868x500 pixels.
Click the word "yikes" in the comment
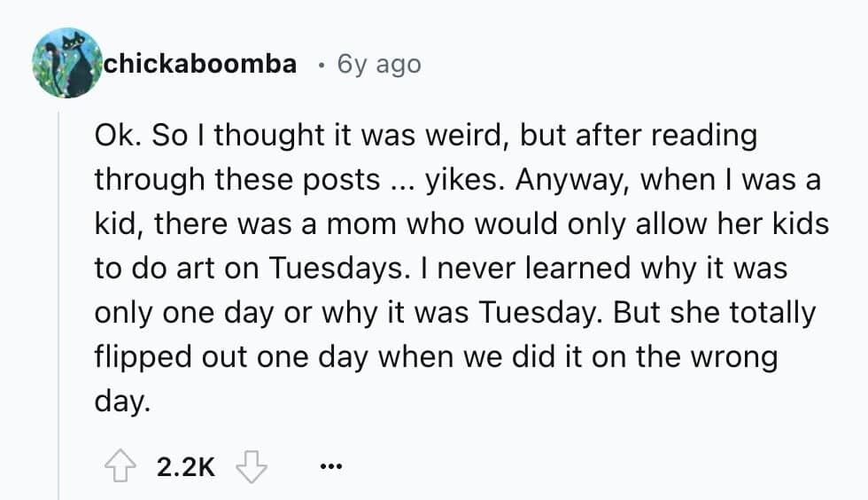457,179
